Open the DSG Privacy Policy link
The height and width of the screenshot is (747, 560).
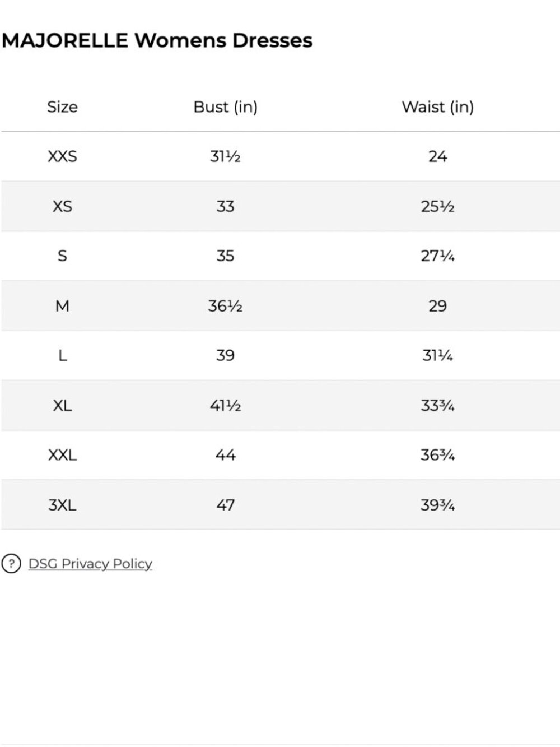(90, 564)
